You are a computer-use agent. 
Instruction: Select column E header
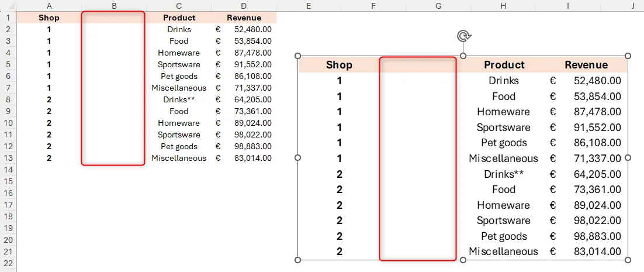coord(309,6)
